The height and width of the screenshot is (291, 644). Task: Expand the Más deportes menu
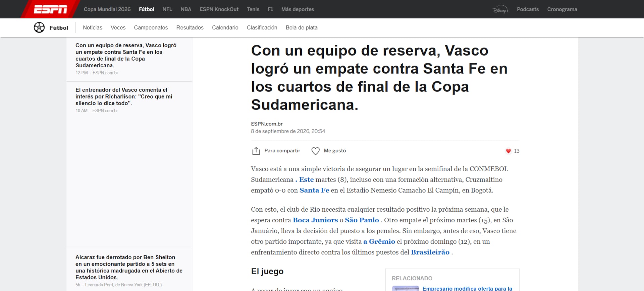tap(298, 9)
